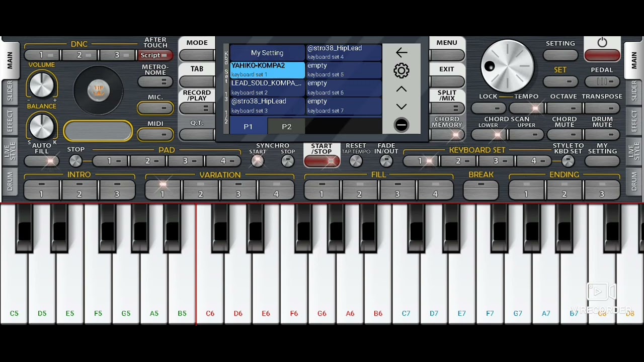Click the Transpose button

tap(602, 108)
